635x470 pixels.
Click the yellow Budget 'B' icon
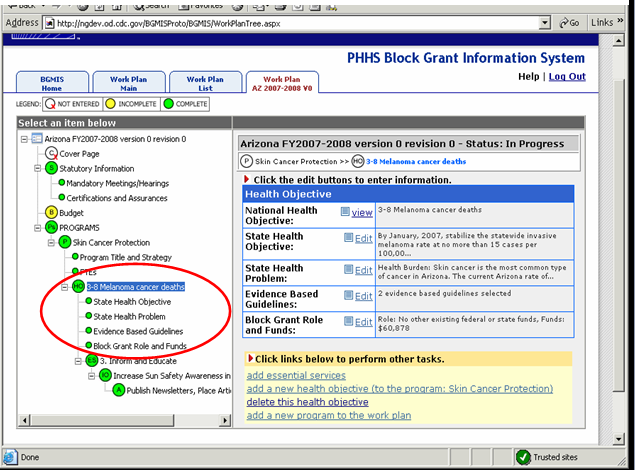[x=51, y=212]
